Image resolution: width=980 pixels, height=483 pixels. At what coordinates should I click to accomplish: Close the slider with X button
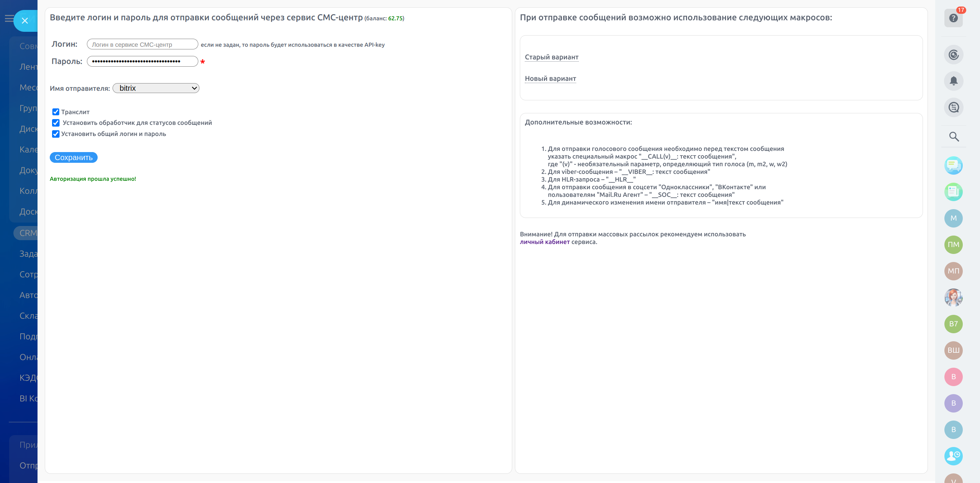pyautogui.click(x=25, y=21)
